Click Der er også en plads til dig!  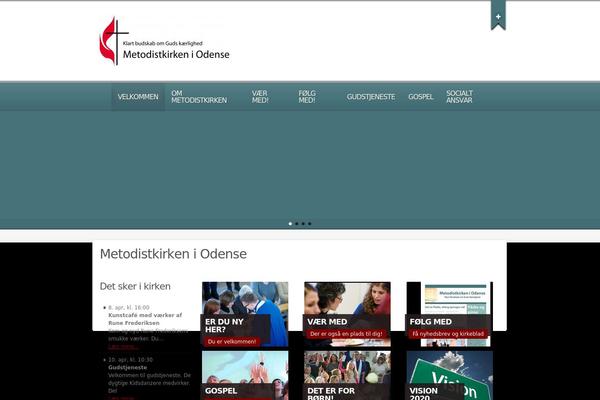pyautogui.click(x=346, y=334)
